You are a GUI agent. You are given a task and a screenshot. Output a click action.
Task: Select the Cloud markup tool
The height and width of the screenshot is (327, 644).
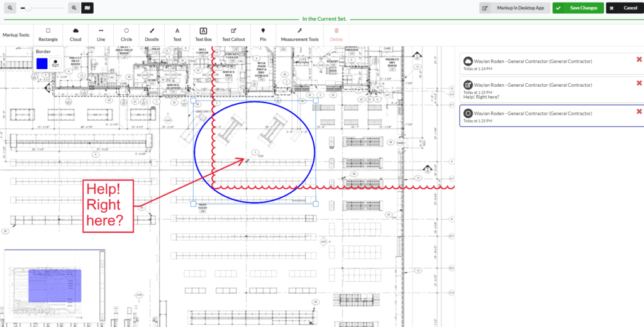[75, 35]
